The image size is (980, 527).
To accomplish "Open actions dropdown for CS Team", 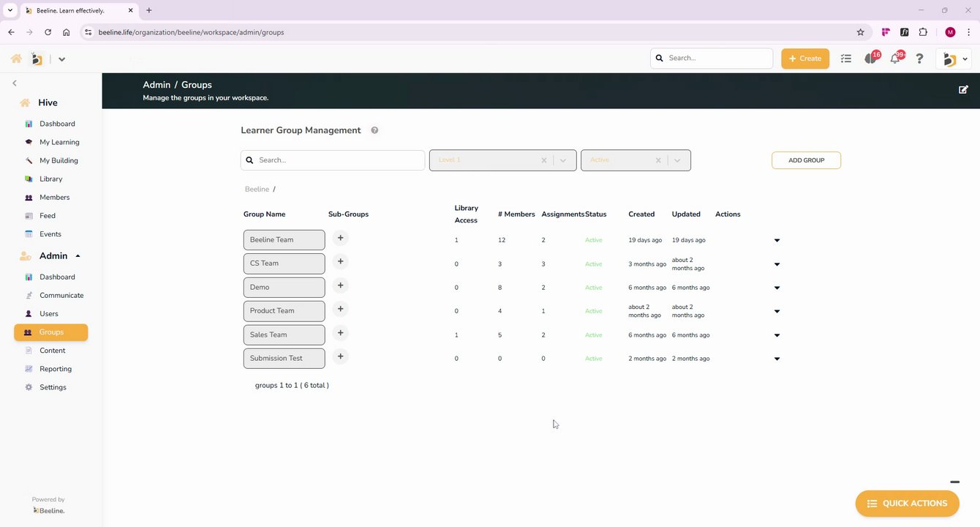I will coord(777,264).
